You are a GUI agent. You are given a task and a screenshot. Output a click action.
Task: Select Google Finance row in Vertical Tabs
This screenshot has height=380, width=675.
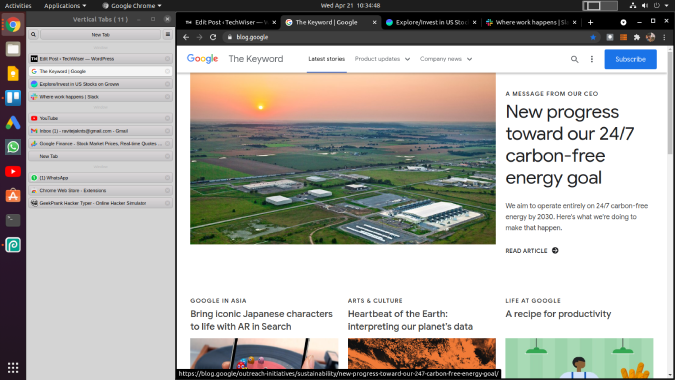[100, 143]
